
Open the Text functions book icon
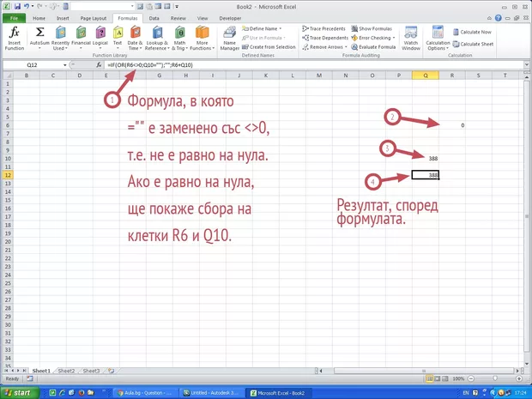pyautogui.click(x=118, y=33)
